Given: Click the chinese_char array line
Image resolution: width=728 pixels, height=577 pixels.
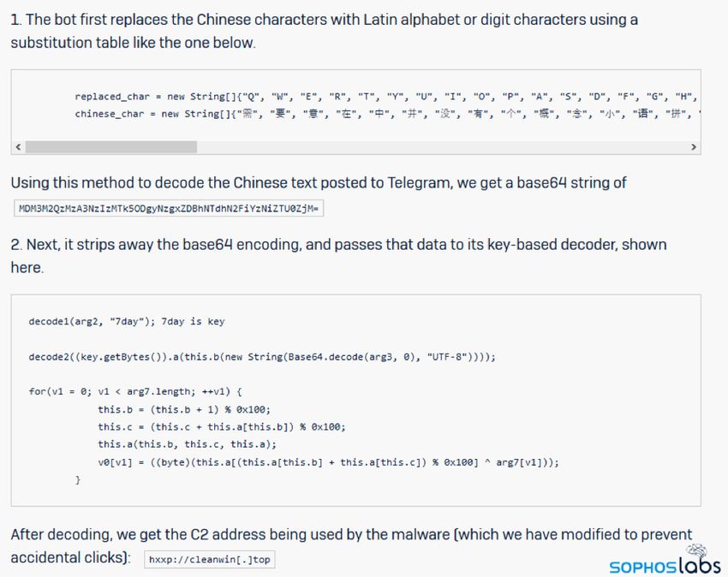Looking at the screenshot, I should (387, 114).
